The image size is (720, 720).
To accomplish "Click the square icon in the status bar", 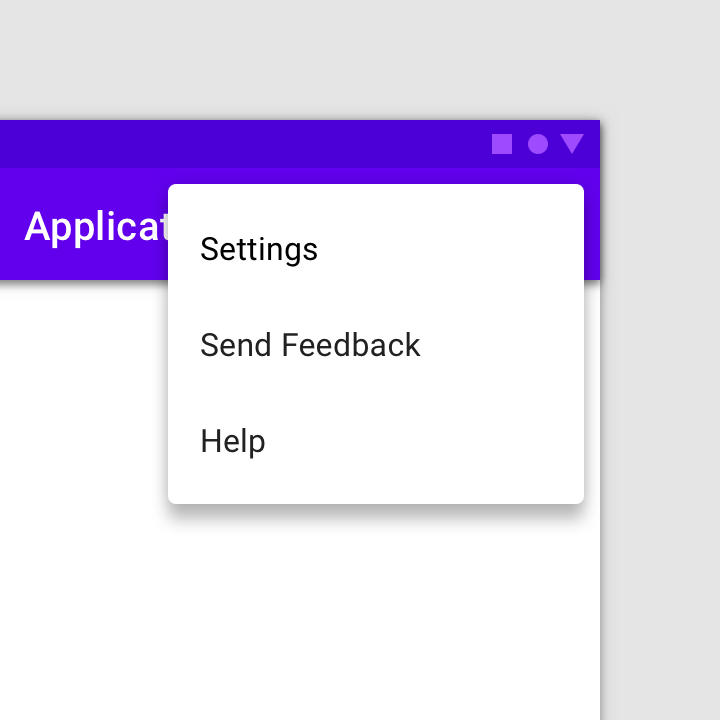I will (x=502, y=144).
